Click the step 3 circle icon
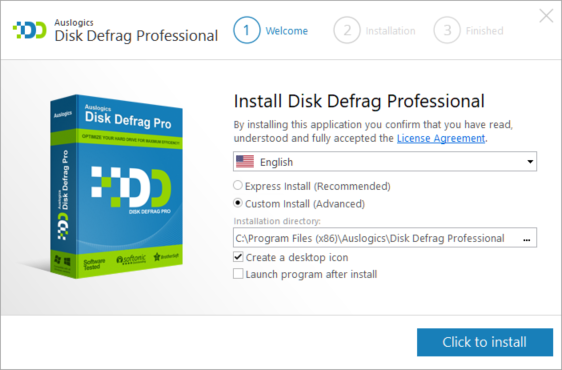This screenshot has width=562, height=370. pyautogui.click(x=447, y=30)
